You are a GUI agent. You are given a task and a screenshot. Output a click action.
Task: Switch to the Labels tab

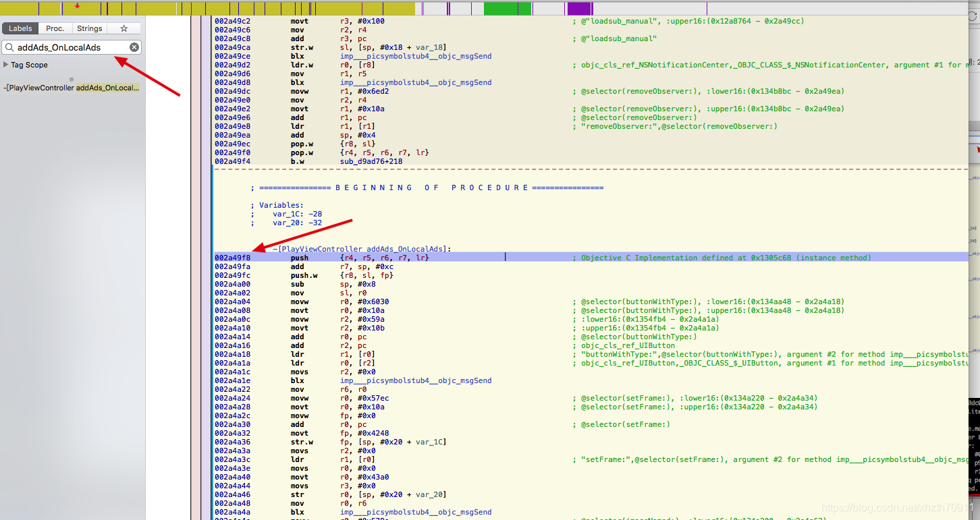coord(20,28)
